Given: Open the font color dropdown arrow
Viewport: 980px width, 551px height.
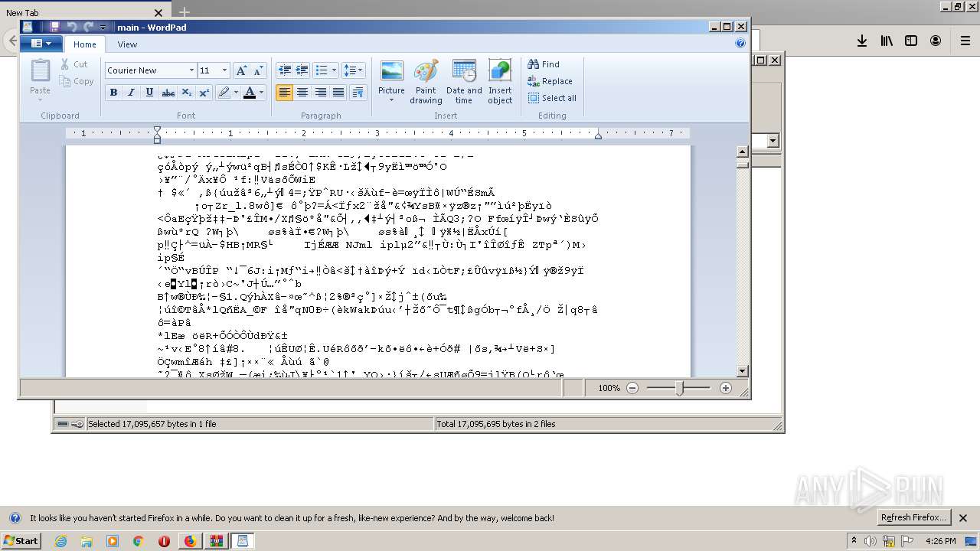Looking at the screenshot, I should (261, 93).
